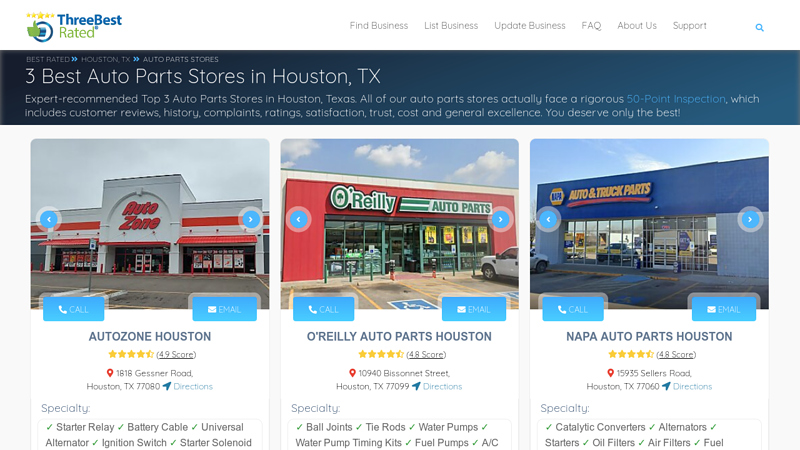Click 'Houston, TX 77080' text
800x450 pixels.
click(123, 387)
